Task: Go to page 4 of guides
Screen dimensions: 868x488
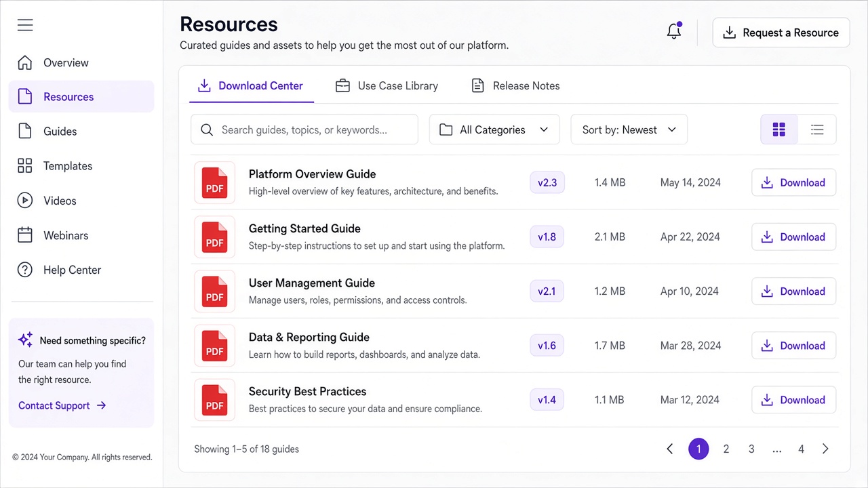Action: pos(801,449)
